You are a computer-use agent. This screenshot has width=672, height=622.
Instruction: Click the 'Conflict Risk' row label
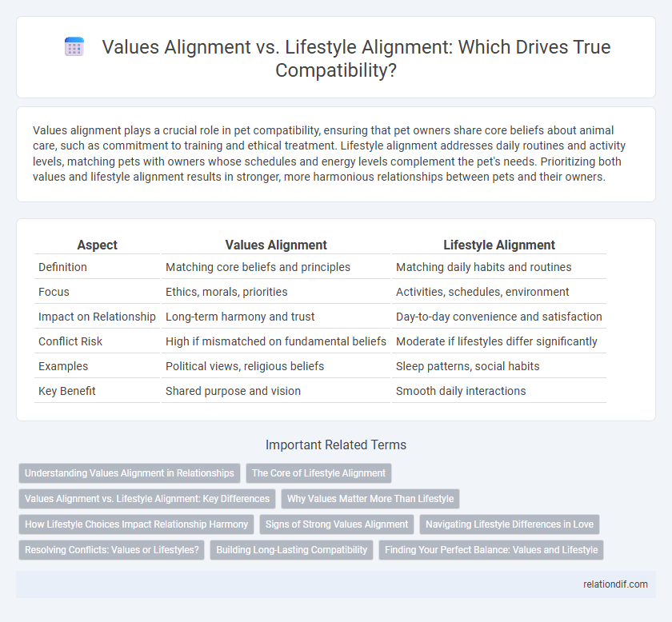click(70, 341)
